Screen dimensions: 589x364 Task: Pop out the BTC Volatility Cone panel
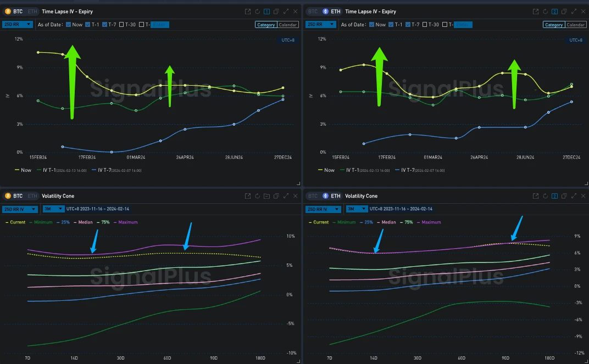click(x=248, y=196)
